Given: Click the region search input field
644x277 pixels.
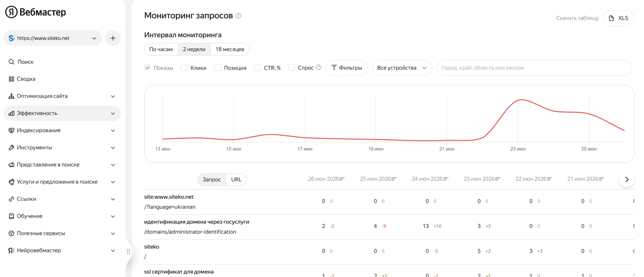Looking at the screenshot, I should click(534, 68).
